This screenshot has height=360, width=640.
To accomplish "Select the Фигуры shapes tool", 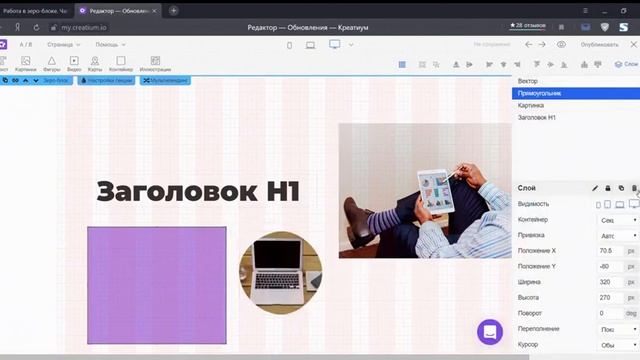I will tap(51, 64).
